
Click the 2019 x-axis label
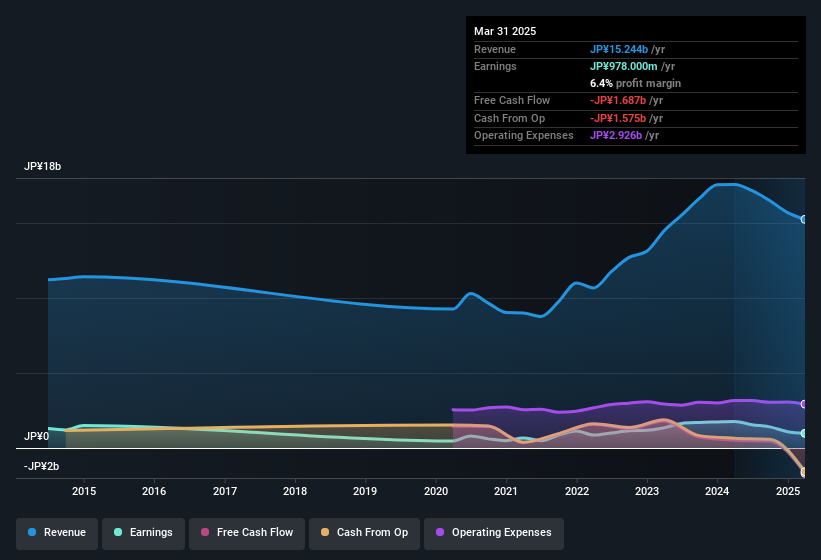[x=365, y=491]
